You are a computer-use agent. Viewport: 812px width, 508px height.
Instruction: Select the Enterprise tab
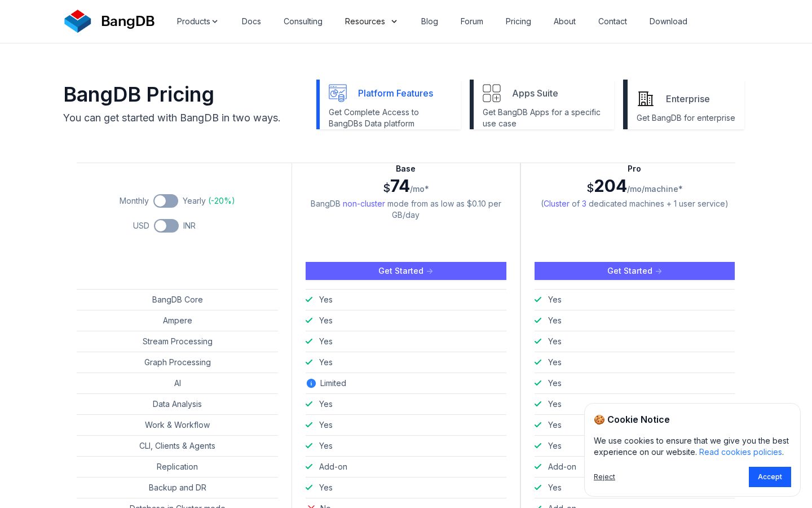pos(683,104)
